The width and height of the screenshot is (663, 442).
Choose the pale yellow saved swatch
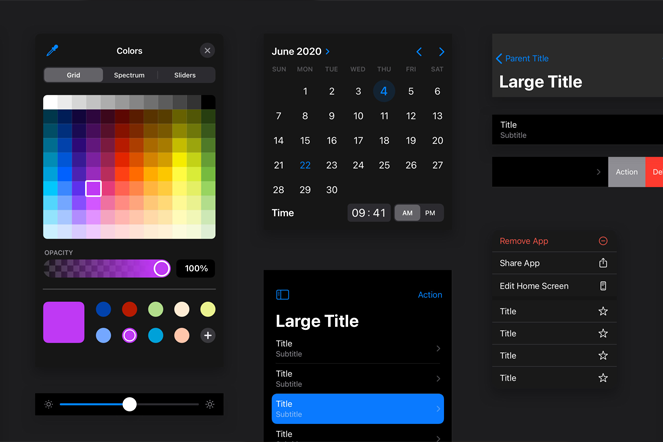208,309
